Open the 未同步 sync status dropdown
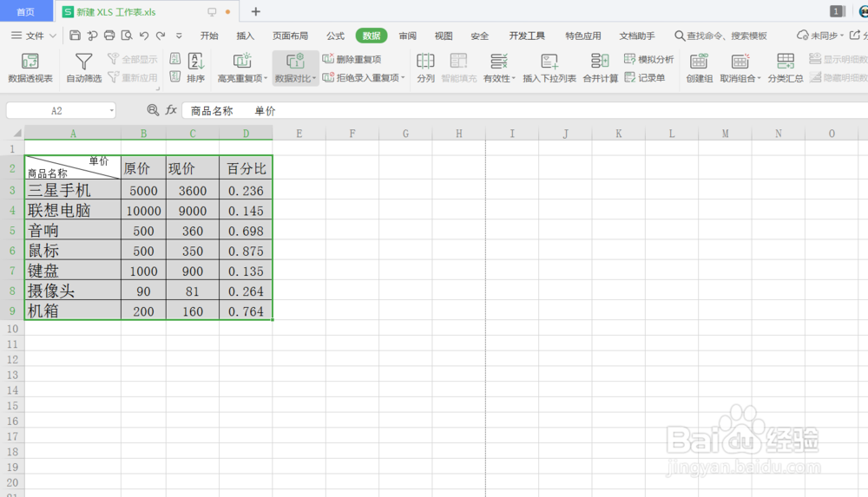Screen dimensions: 868x497 click(820, 36)
